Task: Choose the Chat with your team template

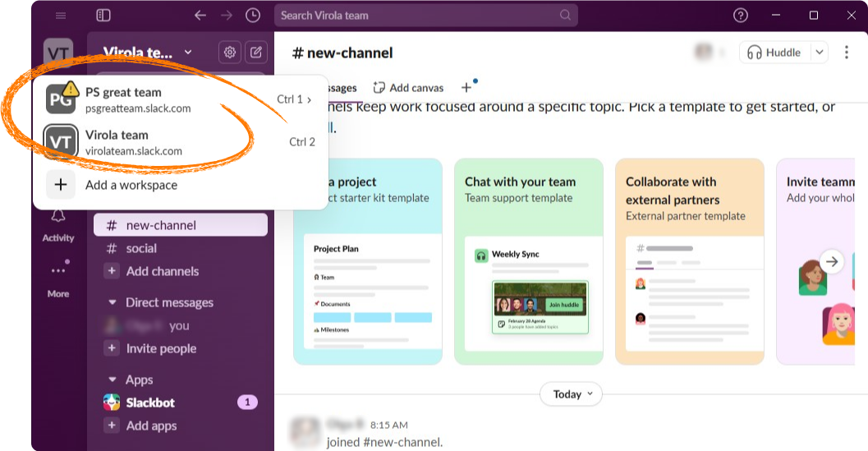Action: click(x=529, y=261)
